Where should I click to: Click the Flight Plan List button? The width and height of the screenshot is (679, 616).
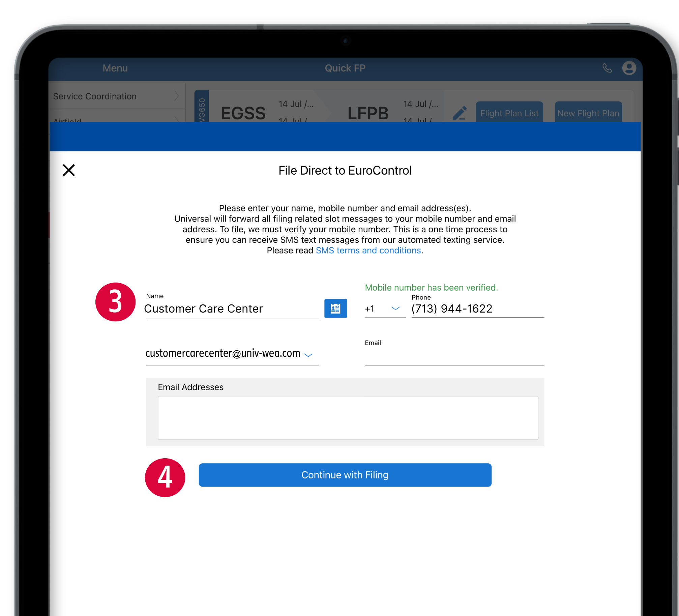pyautogui.click(x=509, y=113)
